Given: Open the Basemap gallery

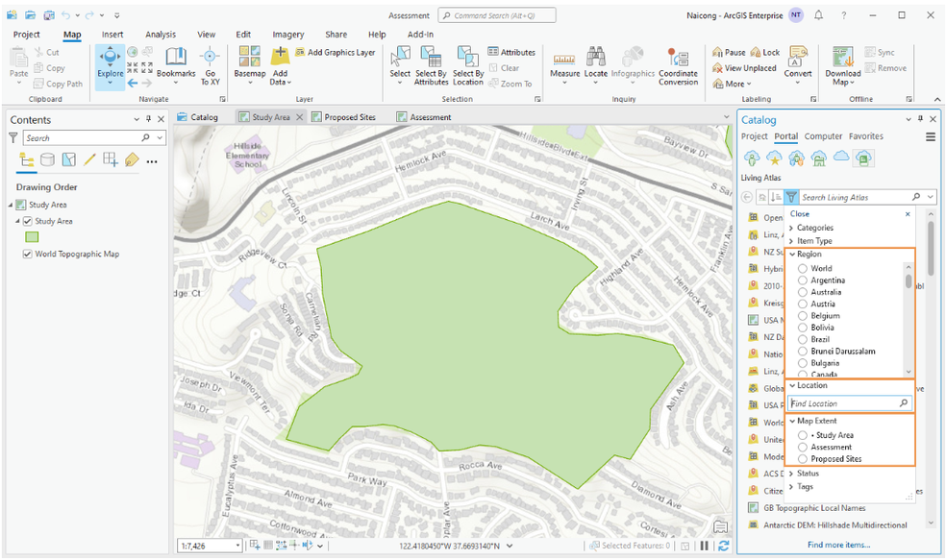Looking at the screenshot, I should pyautogui.click(x=250, y=65).
